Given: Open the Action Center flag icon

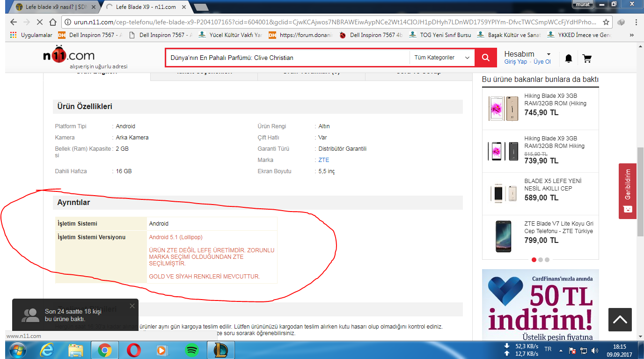Looking at the screenshot, I should click(572, 351).
